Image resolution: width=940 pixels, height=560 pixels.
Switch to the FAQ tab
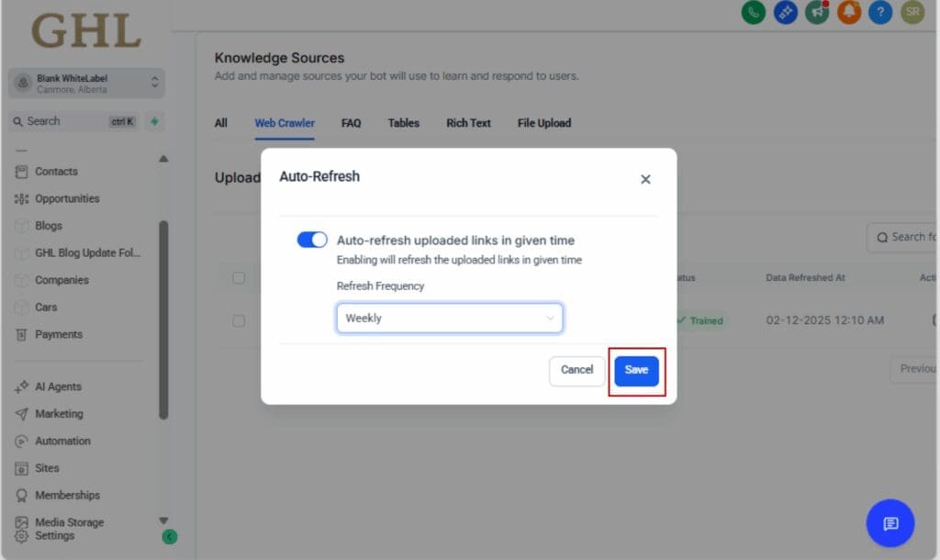click(351, 122)
